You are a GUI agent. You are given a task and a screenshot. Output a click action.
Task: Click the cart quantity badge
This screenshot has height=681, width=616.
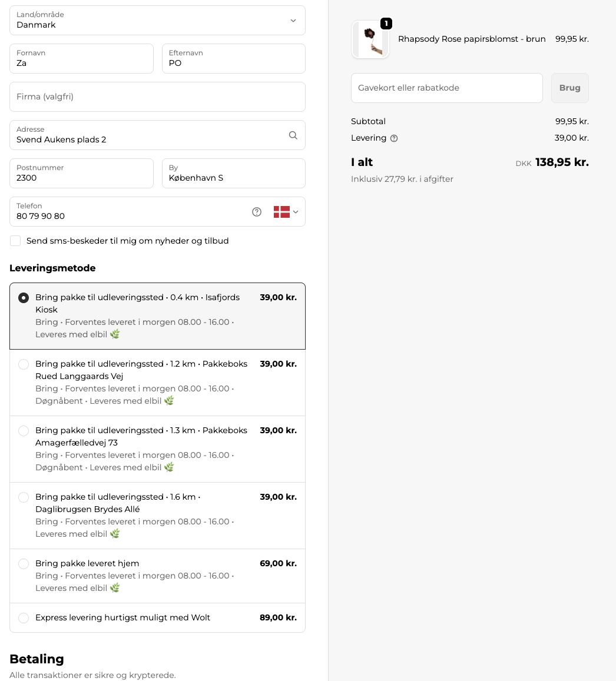coord(386,24)
